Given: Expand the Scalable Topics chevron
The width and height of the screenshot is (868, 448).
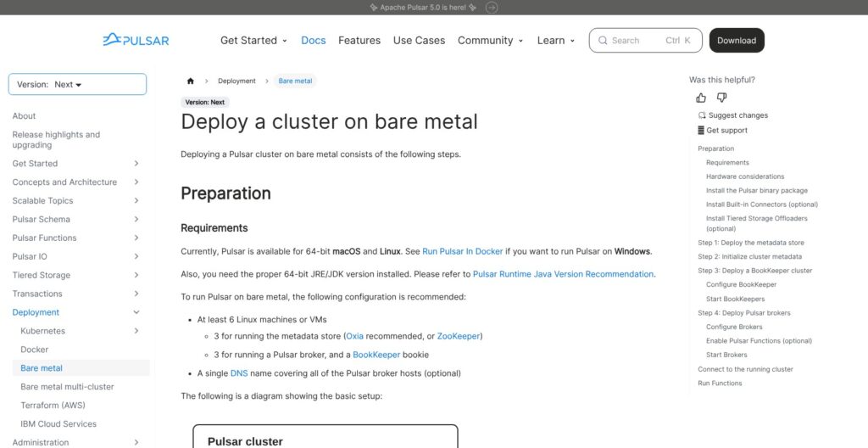Looking at the screenshot, I should [136, 201].
